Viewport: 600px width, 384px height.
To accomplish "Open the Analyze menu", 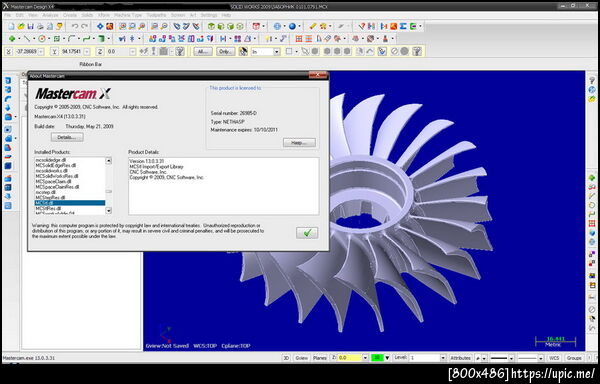I will [50, 15].
